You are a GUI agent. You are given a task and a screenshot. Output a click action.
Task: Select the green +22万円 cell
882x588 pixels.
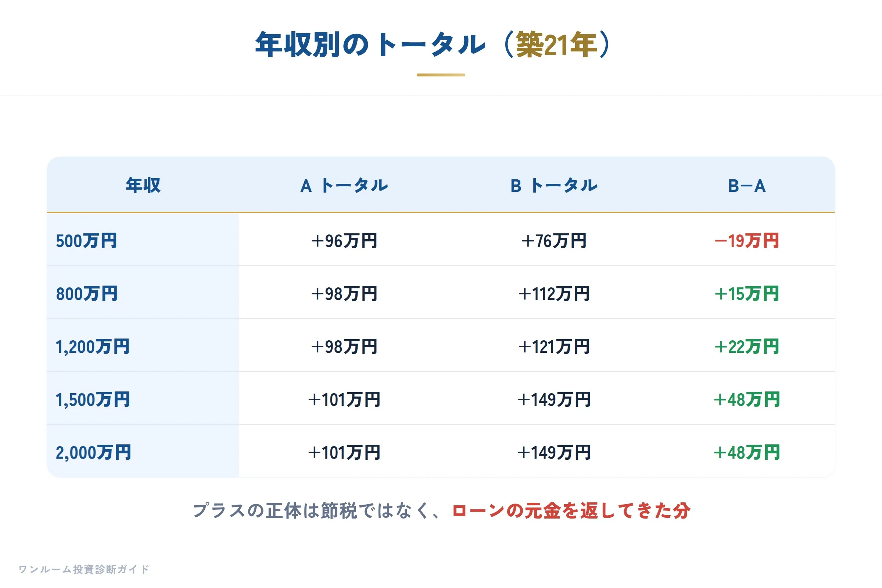click(x=747, y=347)
